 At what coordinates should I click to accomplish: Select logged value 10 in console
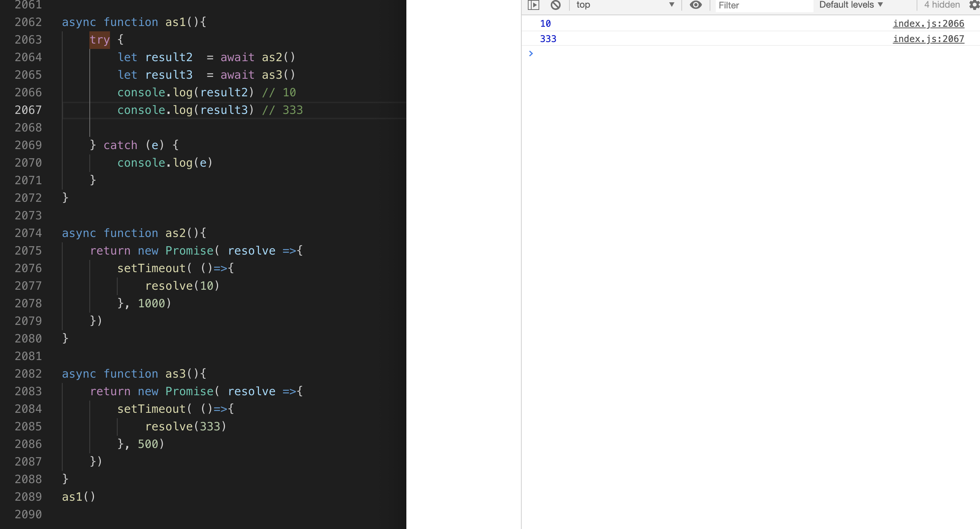pos(545,24)
